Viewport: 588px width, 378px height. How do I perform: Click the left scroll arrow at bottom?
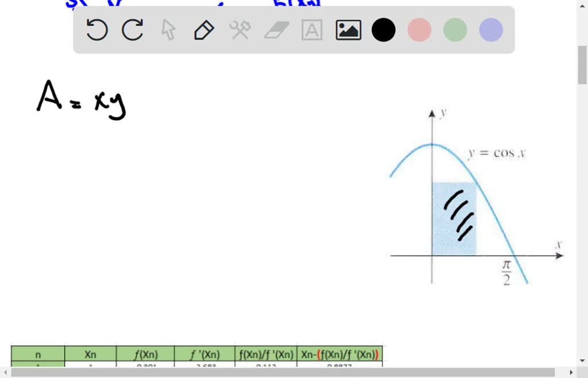coord(5,372)
